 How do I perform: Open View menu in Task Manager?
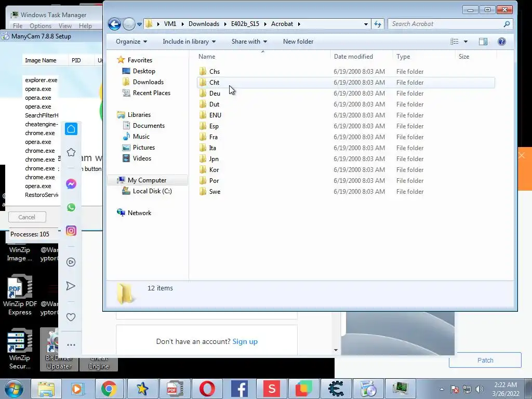click(65, 26)
